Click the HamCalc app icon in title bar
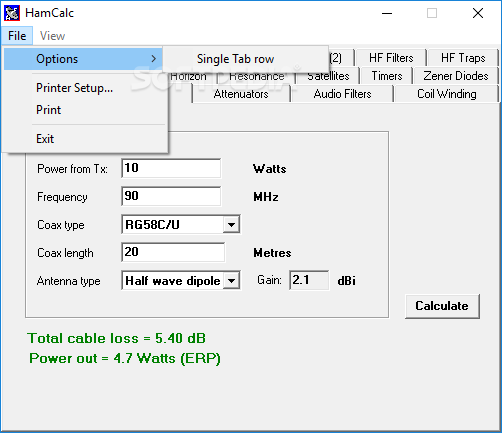The height and width of the screenshot is (433, 502). point(12,13)
